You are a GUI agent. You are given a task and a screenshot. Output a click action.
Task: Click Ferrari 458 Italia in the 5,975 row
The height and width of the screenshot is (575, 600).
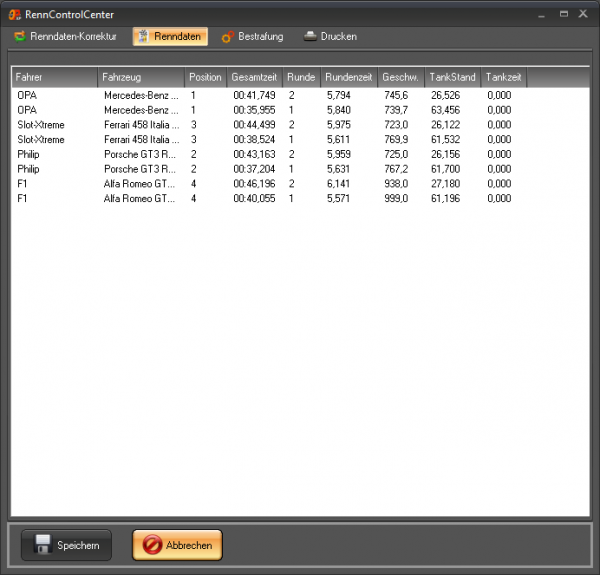(141, 125)
